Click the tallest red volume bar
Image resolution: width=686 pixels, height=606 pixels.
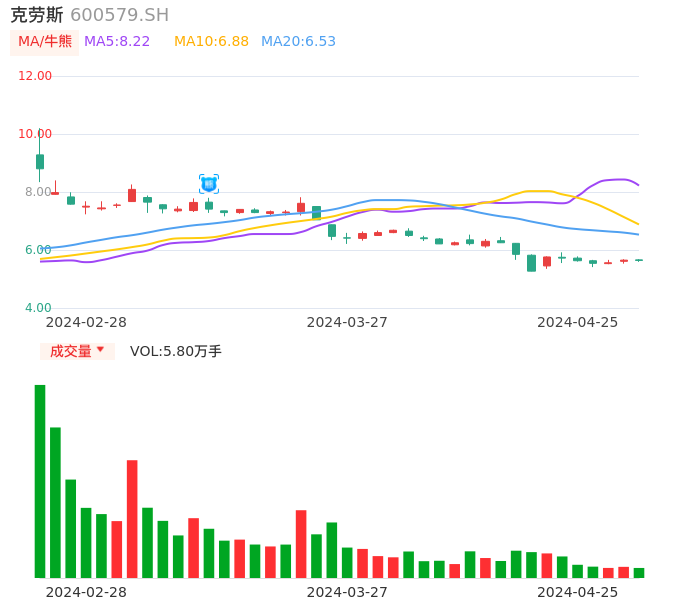[x=132, y=518]
